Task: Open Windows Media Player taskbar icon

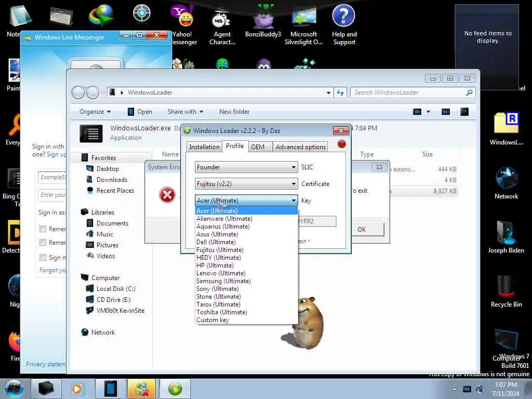Action: coord(77,389)
